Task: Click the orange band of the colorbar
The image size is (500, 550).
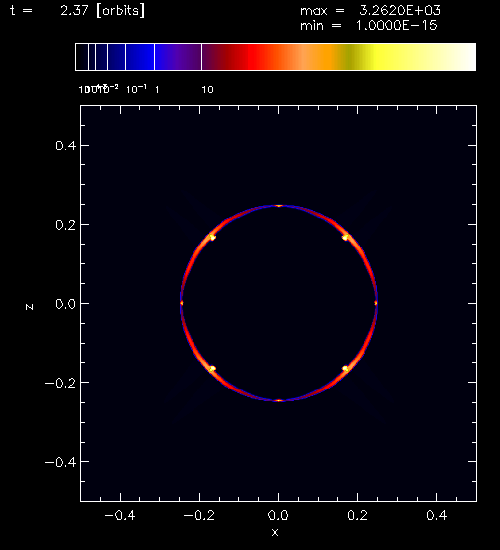Action: pos(325,57)
